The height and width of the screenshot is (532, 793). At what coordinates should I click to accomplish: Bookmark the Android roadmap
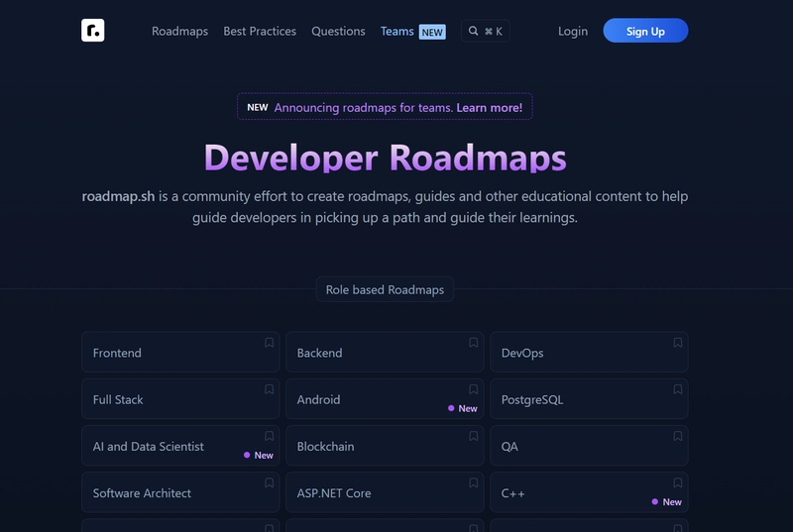click(474, 389)
